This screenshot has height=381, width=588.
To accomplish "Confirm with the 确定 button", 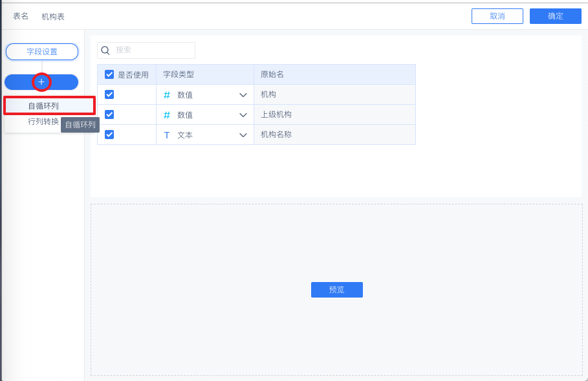I will point(555,16).
